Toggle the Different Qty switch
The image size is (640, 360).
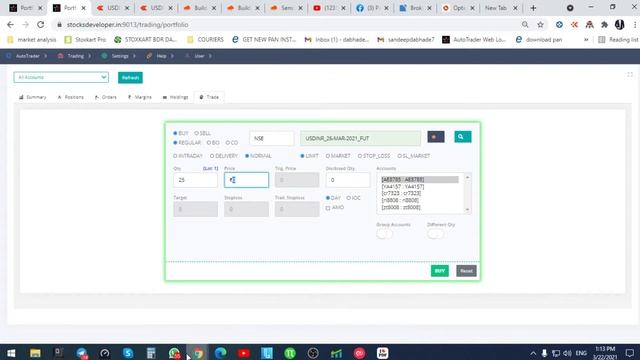pyautogui.click(x=435, y=234)
